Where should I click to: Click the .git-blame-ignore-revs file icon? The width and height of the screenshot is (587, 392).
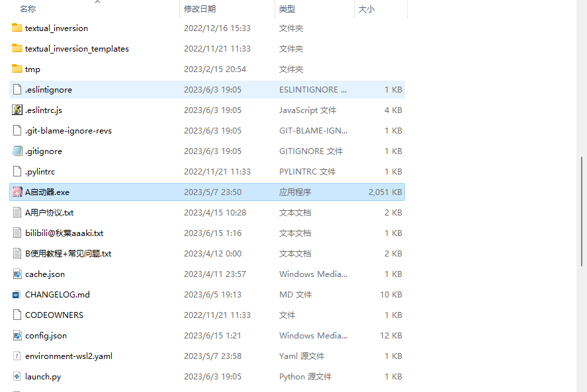[x=17, y=130]
